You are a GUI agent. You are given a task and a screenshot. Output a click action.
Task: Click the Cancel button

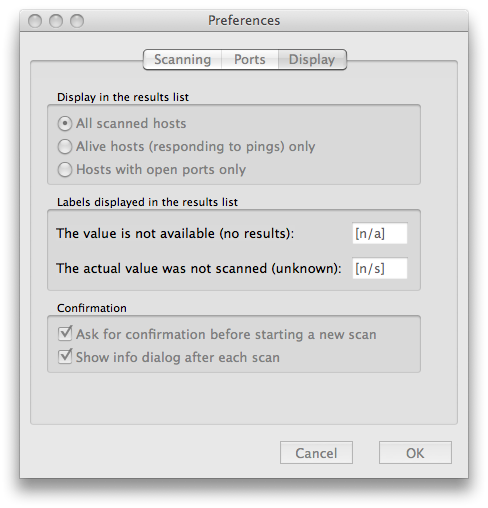click(x=316, y=453)
